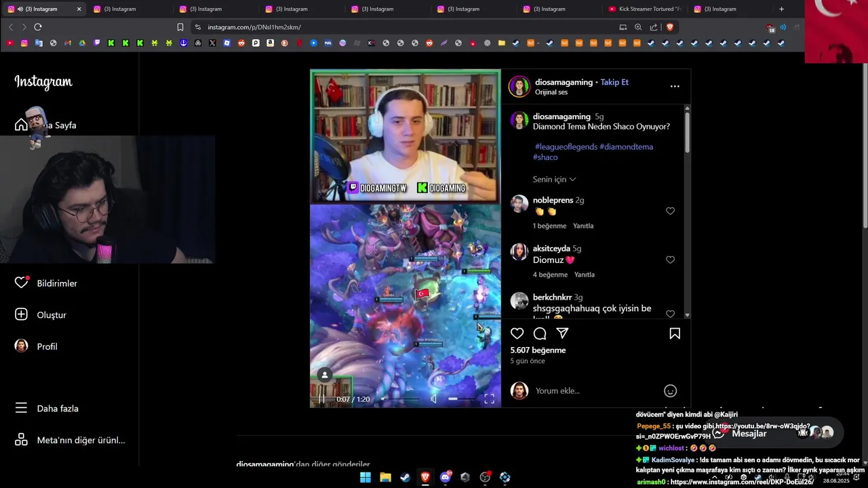Open the extension icon with 18 badge
This screenshot has height=488, width=868.
pyautogui.click(x=770, y=28)
